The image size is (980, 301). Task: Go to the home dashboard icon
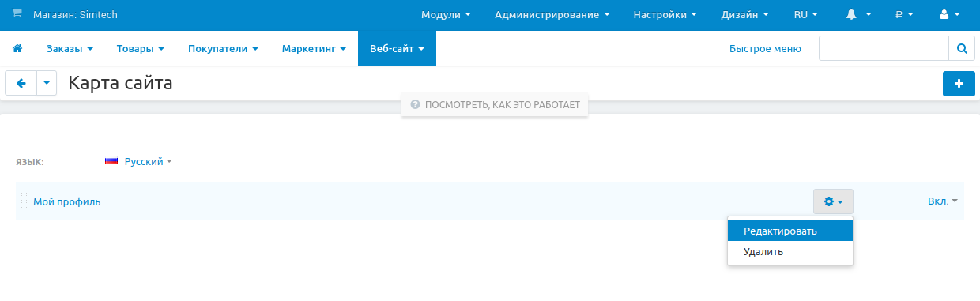pos(17,49)
